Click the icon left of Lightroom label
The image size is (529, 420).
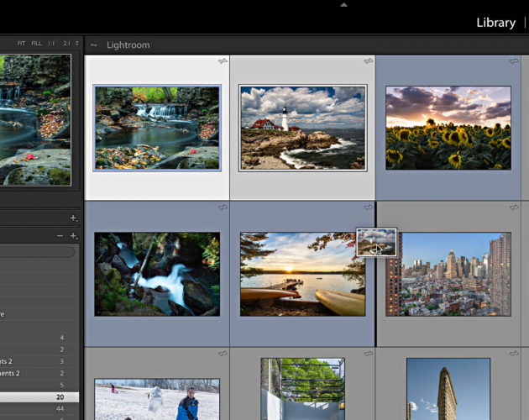pyautogui.click(x=94, y=45)
